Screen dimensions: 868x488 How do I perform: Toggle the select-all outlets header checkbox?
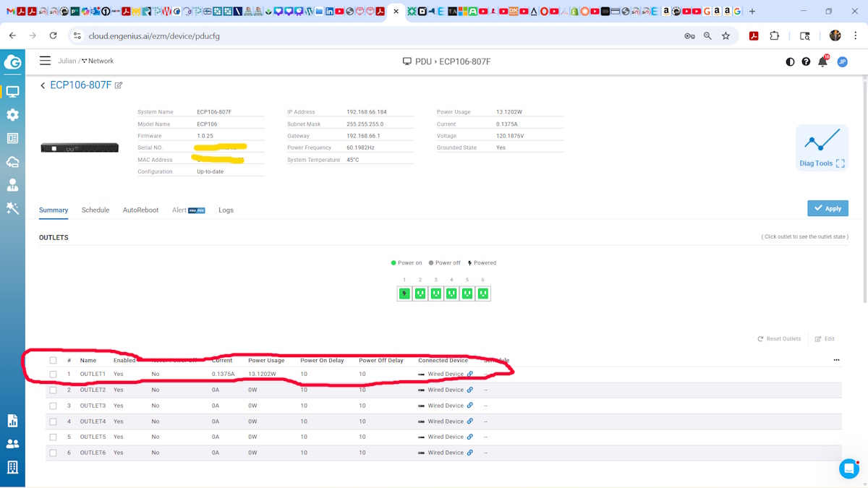pos(53,360)
